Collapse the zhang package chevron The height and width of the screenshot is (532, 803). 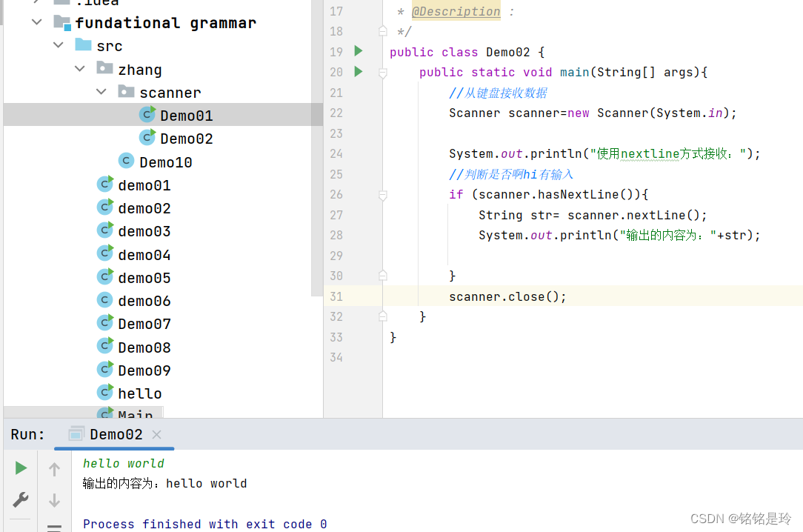point(80,68)
